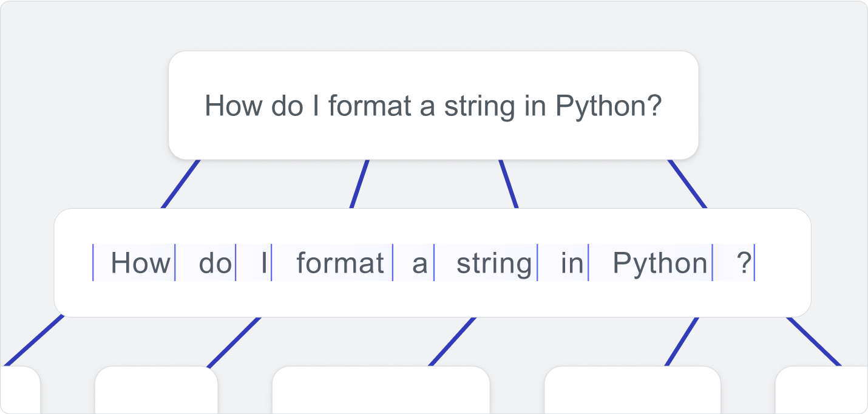Click the widest empty box in the bottom row

coord(381,390)
